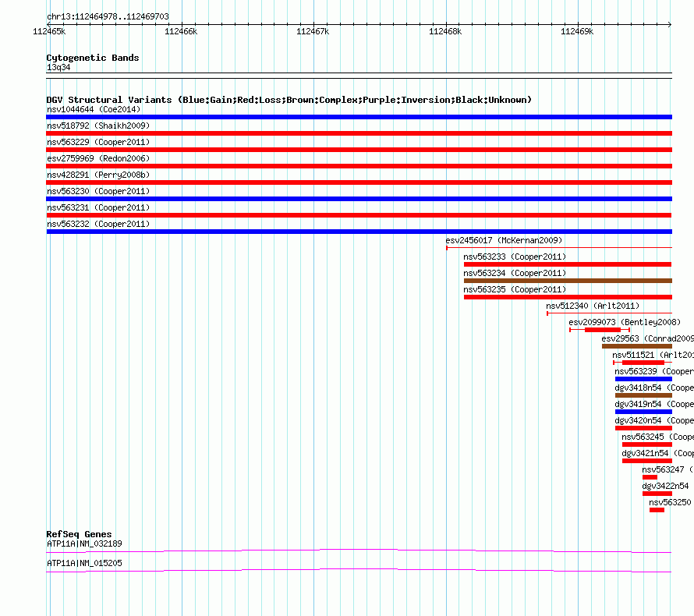Viewport: 694px width, 616px height.
Task: Select the blue gain bar under nsv563230
Action: click(359, 199)
